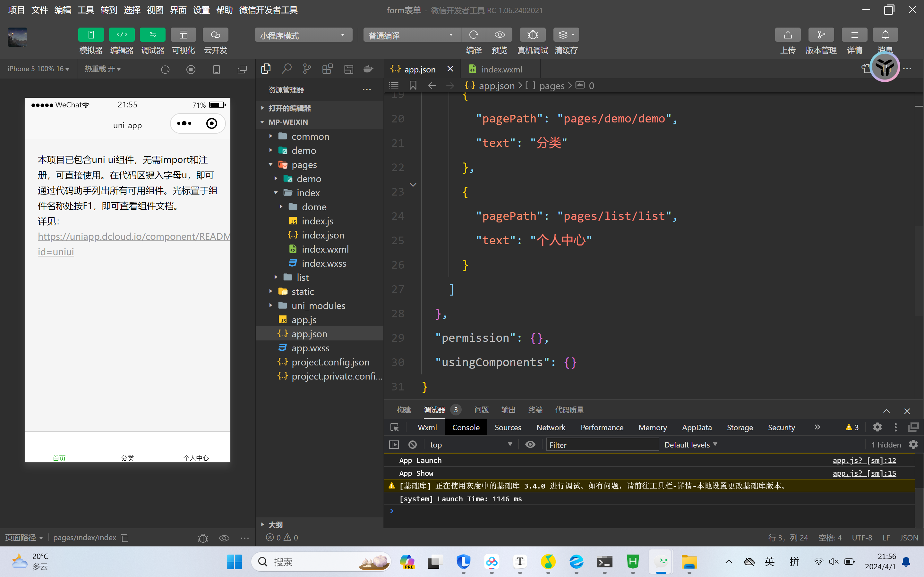This screenshot has width=924, height=577.
Task: Click the DevTools element inspector arrow icon
Action: click(394, 427)
